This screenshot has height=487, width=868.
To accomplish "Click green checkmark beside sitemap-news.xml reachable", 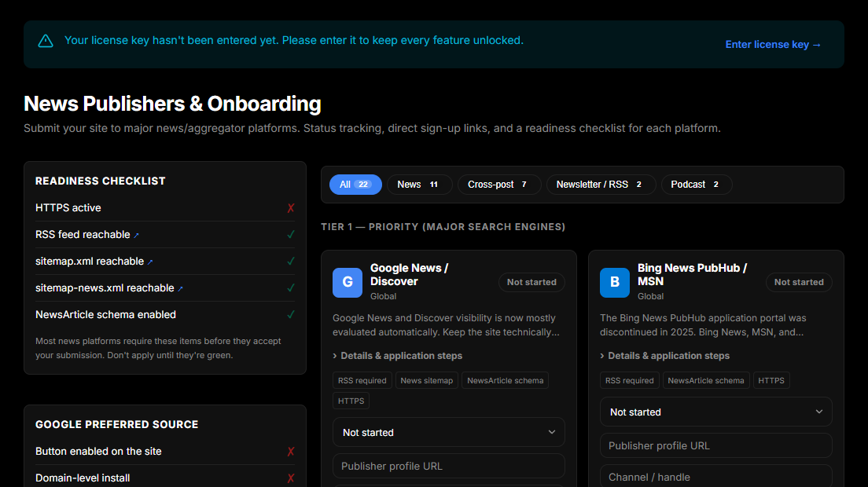I will pos(291,287).
